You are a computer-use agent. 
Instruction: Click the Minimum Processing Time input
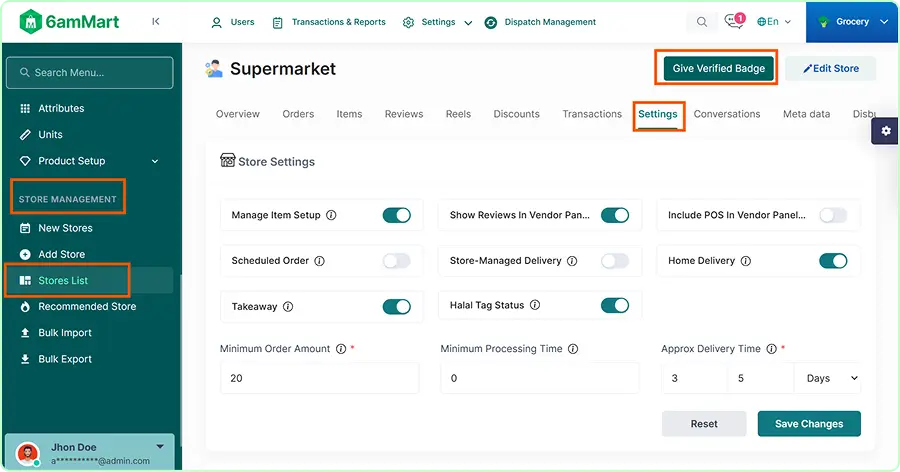pyautogui.click(x=540, y=378)
